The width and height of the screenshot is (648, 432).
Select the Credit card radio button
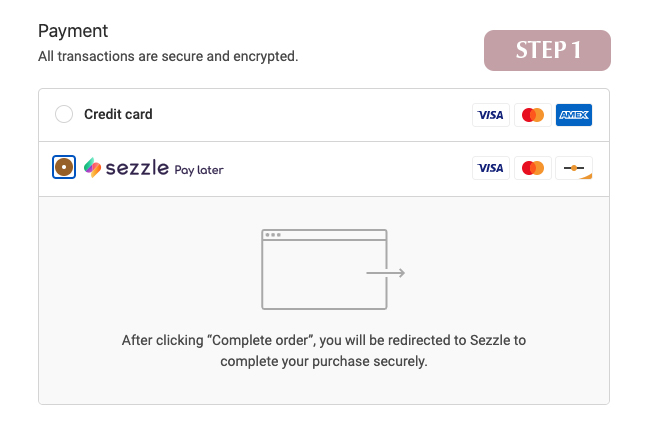[x=64, y=114]
